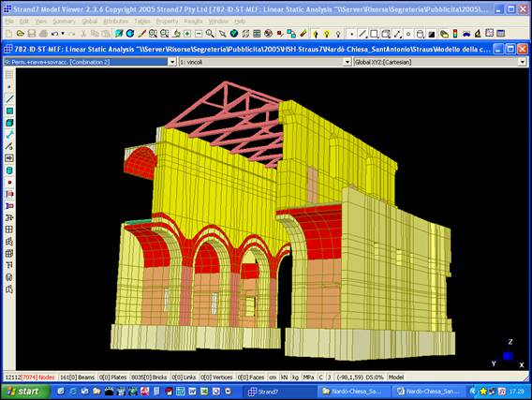Click the '161[0] Beams' status entry
This screenshot has width=532, height=400.
pos(77,378)
